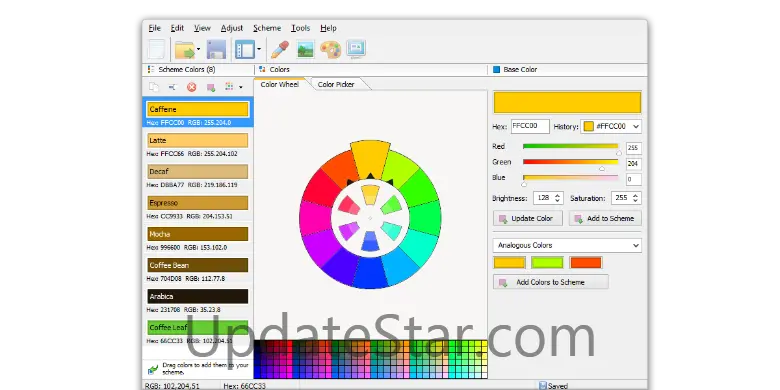Screen dimensions: 780x390
Task: Click the Save floppy disk icon
Action: pyautogui.click(x=216, y=50)
